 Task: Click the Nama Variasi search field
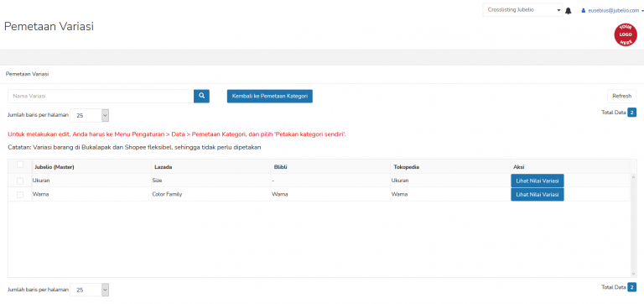pyautogui.click(x=101, y=96)
